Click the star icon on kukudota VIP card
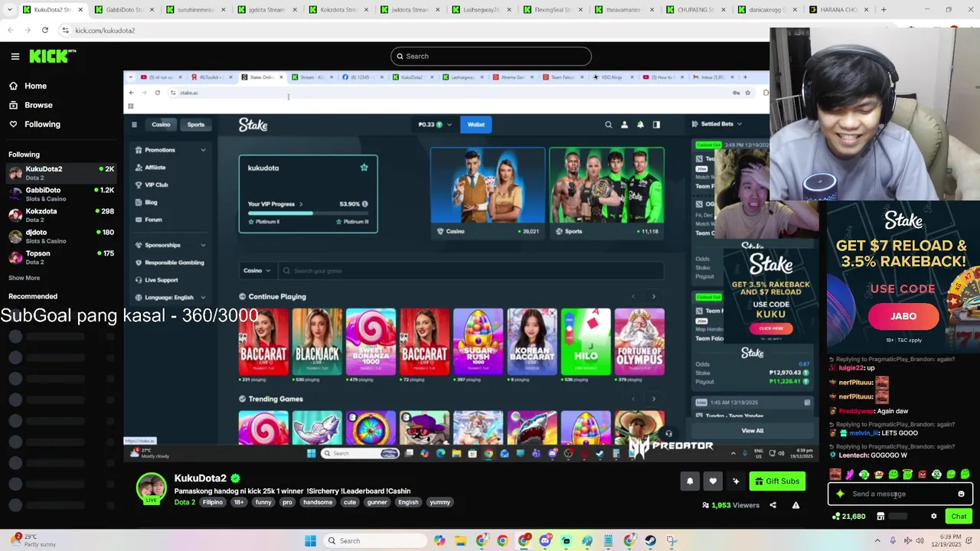The image size is (980, 551). coord(364,167)
